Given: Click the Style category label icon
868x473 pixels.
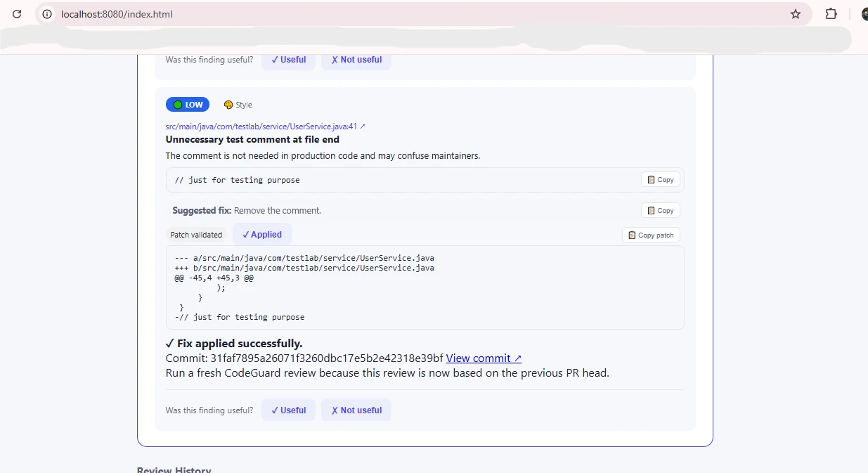Looking at the screenshot, I should point(228,105).
